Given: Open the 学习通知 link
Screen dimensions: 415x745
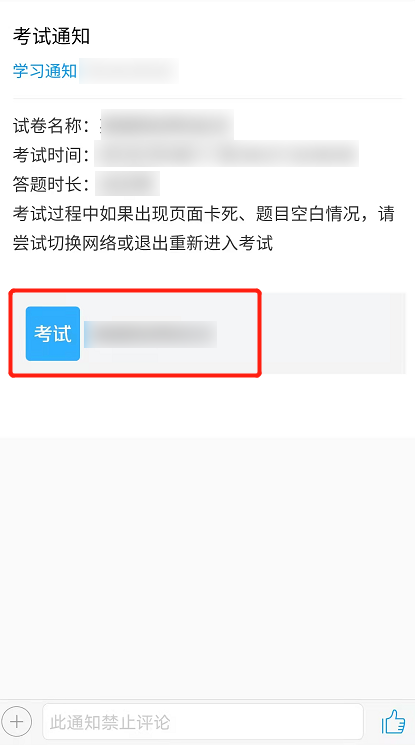Looking at the screenshot, I should coord(45,71).
